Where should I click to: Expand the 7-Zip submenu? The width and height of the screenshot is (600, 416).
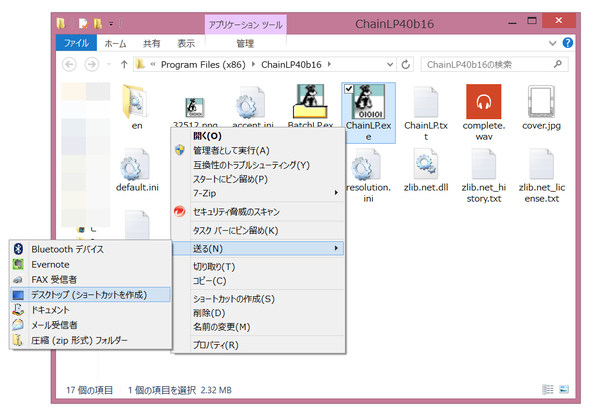click(x=336, y=193)
